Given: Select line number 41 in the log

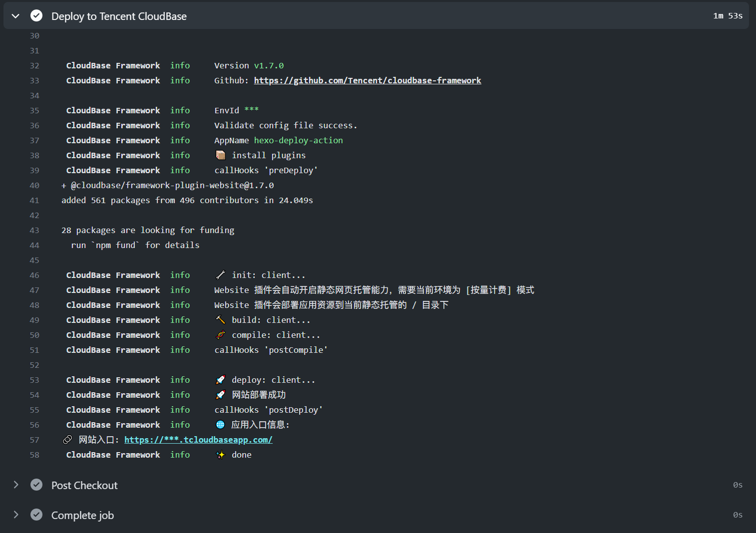Looking at the screenshot, I should [34, 200].
